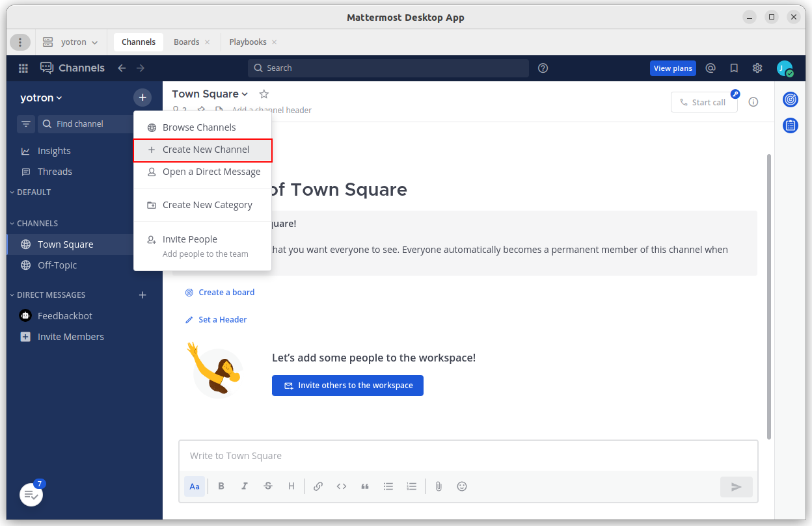Focus the Find channel field
This screenshot has width=812, height=526.
click(x=85, y=124)
